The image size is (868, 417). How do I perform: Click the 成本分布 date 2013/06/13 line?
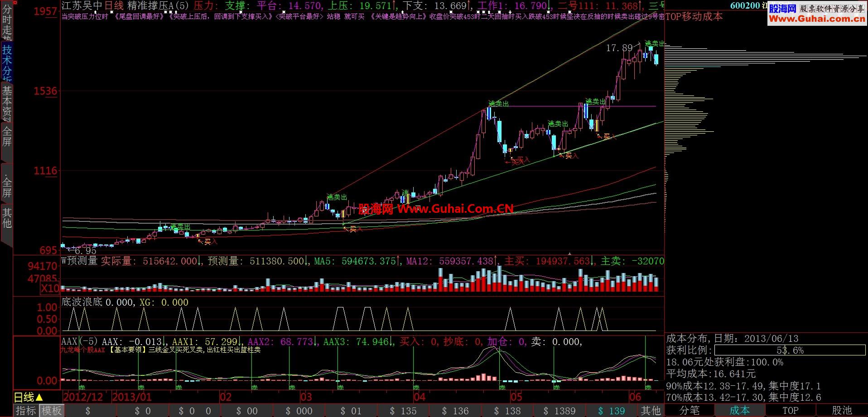(733, 339)
